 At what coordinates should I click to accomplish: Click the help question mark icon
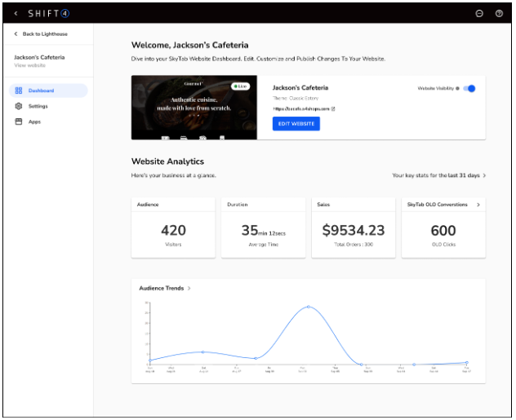click(499, 14)
